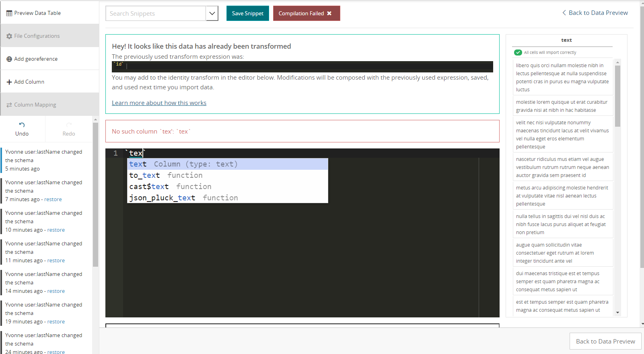Select the history entry from 5 minutes ago
The image size is (644, 354).
(x=46, y=161)
